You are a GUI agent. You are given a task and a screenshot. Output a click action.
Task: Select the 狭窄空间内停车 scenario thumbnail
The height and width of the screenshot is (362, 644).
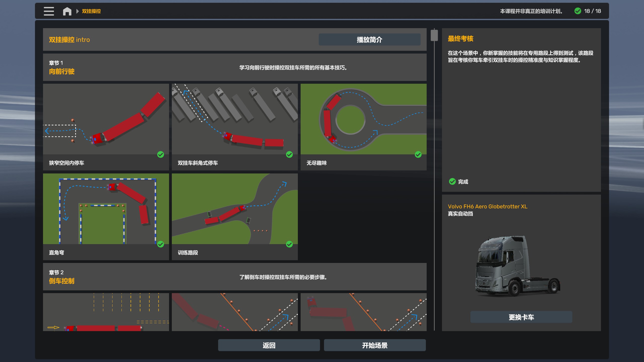(x=106, y=119)
